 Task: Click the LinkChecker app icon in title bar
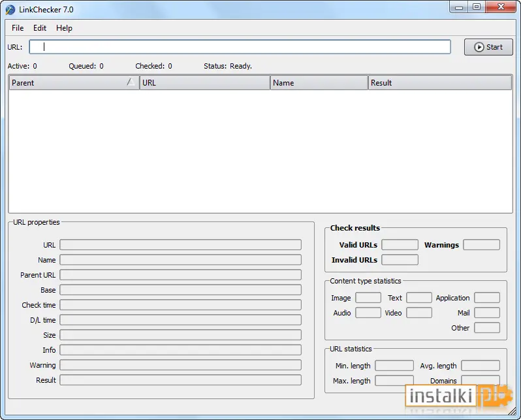[x=10, y=10]
